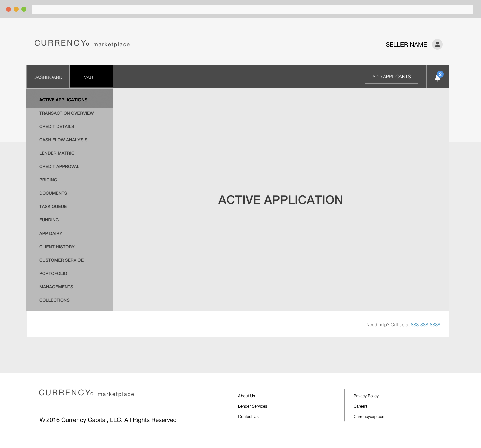Go to Cash Flow Analysis
This screenshot has height=448, width=481.
pos(63,140)
